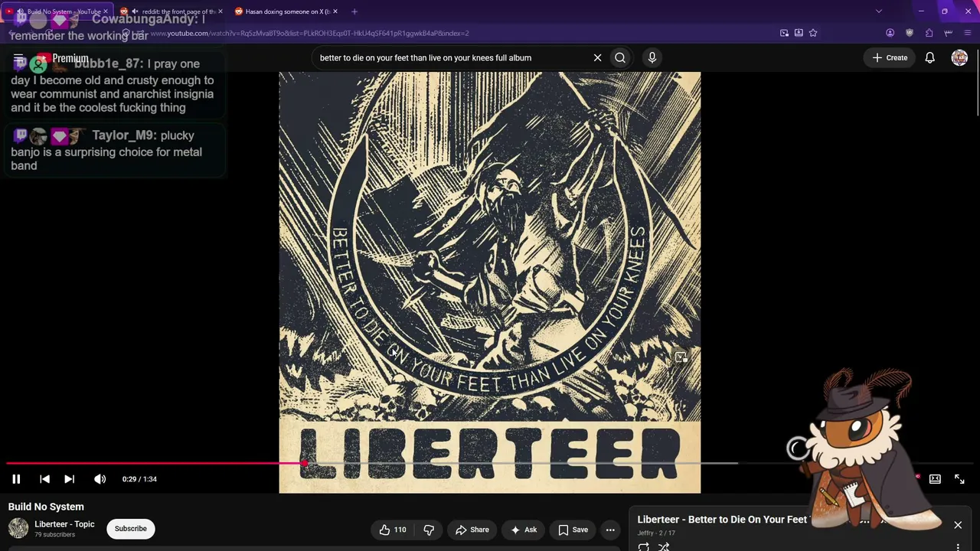Mute the video volume
Image resolution: width=980 pixels, height=551 pixels.
(100, 479)
